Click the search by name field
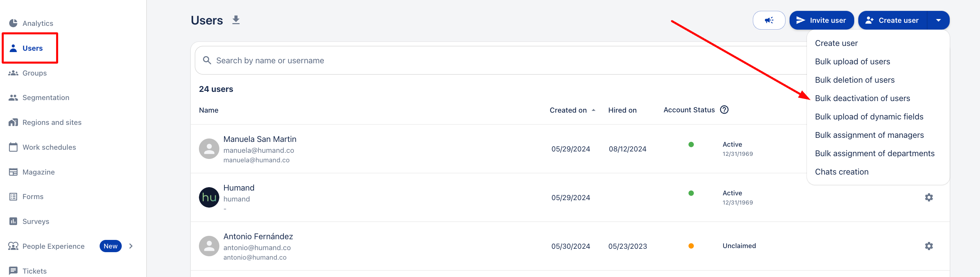980x277 pixels. click(494, 61)
